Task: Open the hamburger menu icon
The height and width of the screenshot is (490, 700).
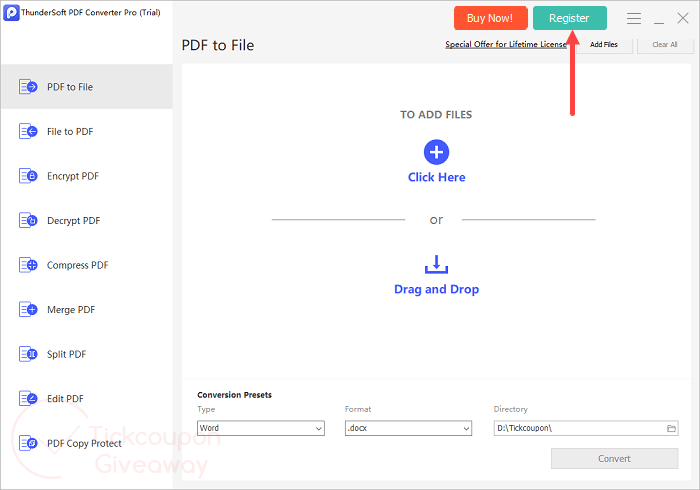Action: 633,18
